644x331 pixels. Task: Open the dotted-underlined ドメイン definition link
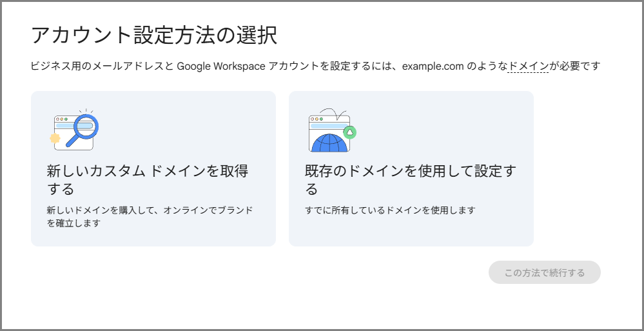(x=528, y=66)
